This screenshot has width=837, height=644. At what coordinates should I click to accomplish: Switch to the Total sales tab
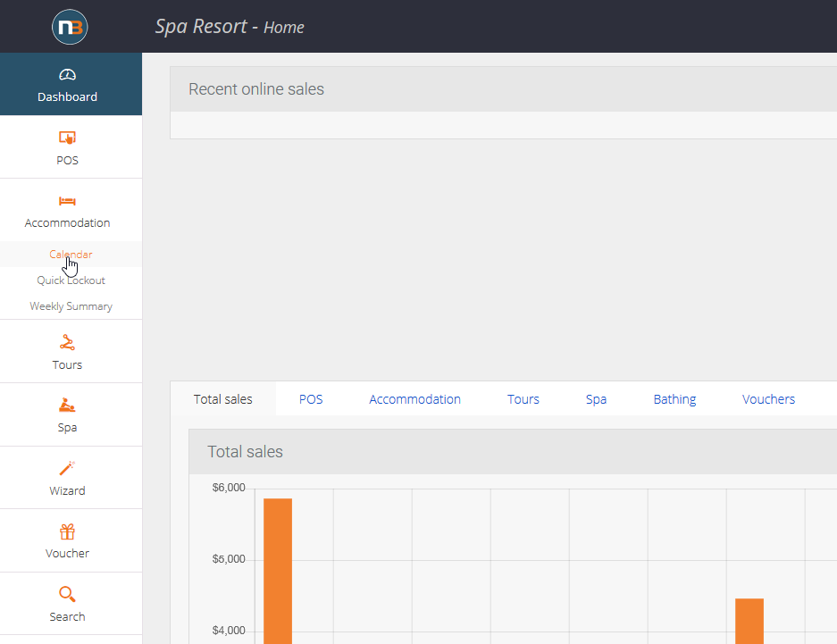[x=223, y=399]
